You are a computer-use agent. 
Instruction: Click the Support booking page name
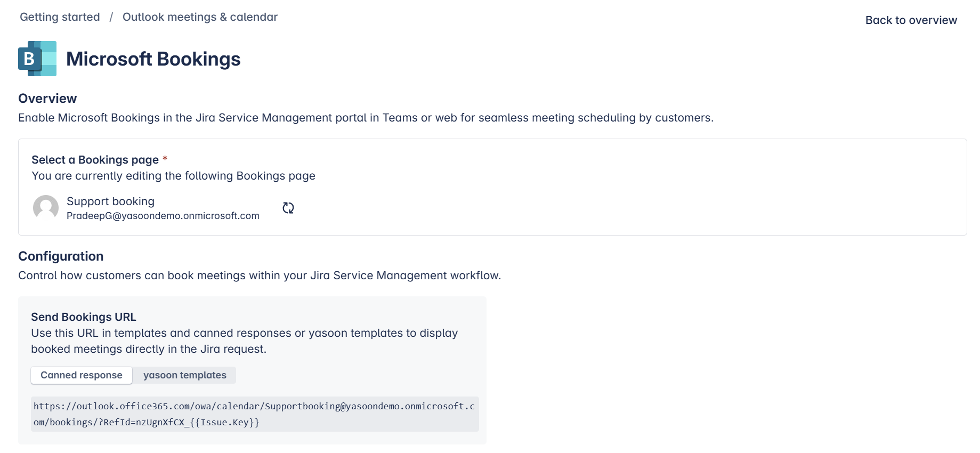(x=110, y=201)
